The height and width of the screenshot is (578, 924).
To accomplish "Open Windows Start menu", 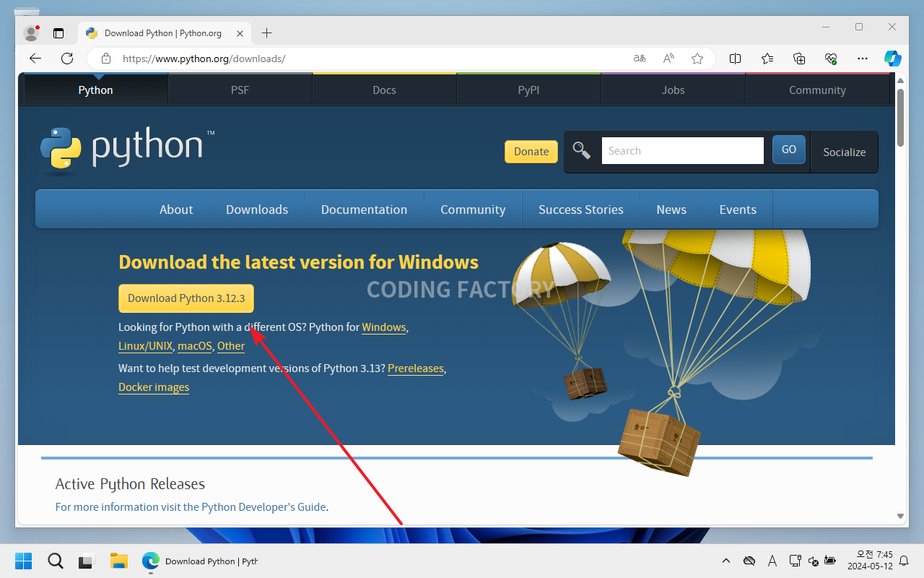I will coord(24,561).
